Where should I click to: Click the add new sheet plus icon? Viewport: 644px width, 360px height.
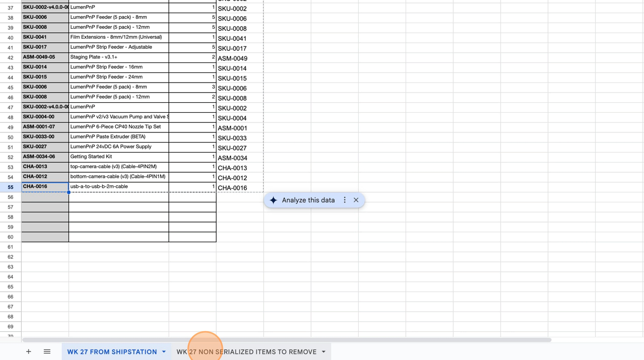point(29,351)
